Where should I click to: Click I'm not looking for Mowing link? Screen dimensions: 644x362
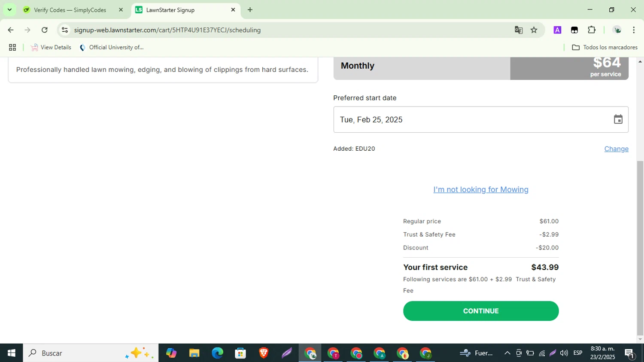[x=480, y=189]
